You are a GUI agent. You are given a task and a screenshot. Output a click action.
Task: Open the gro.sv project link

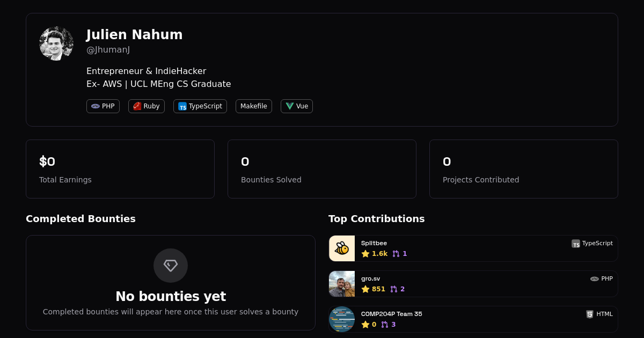370,278
